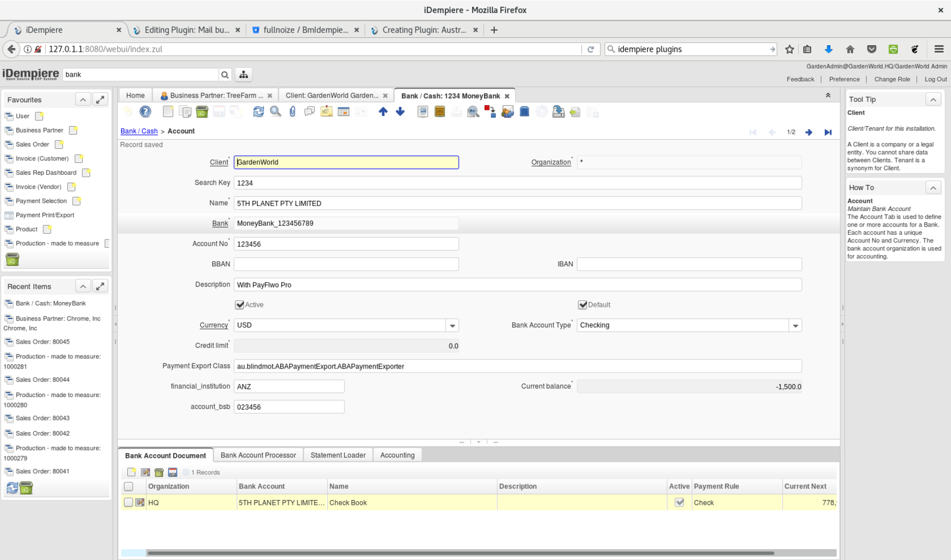Open the Currency dropdown
951x560 pixels.
(452, 326)
